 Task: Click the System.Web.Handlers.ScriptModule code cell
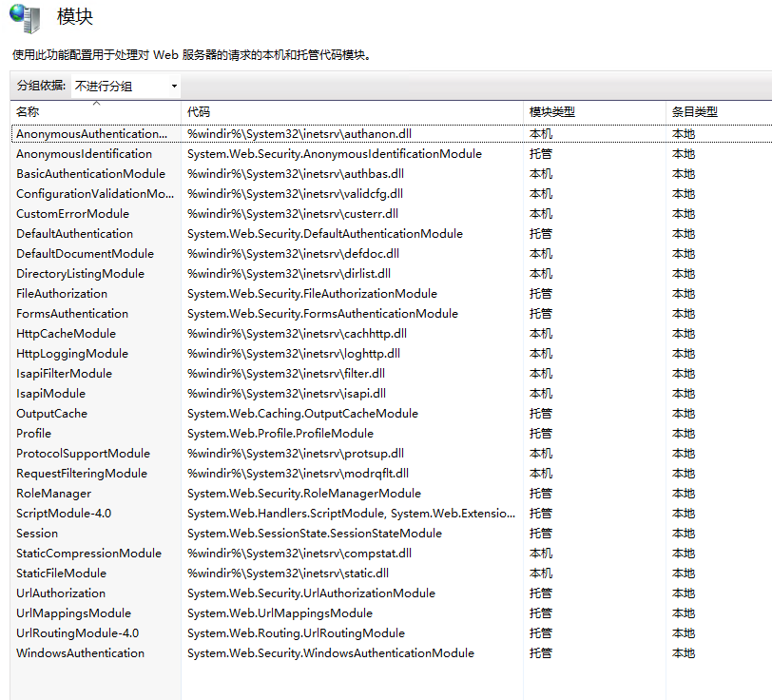tap(352, 514)
